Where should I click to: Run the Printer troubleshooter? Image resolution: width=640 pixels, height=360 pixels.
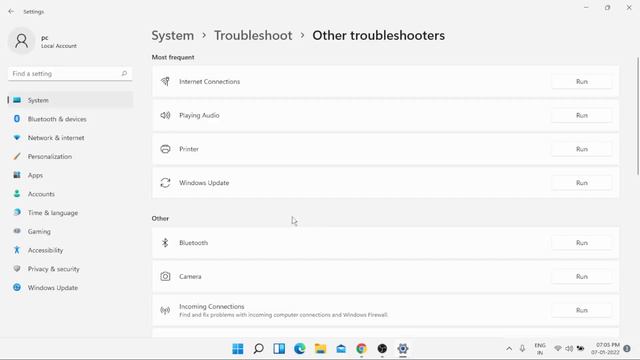point(582,149)
